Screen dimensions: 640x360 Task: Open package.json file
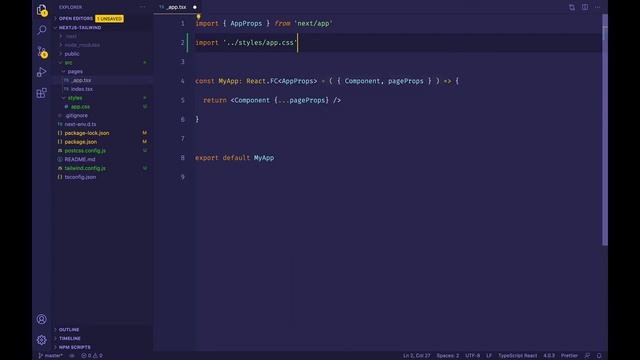click(x=80, y=142)
